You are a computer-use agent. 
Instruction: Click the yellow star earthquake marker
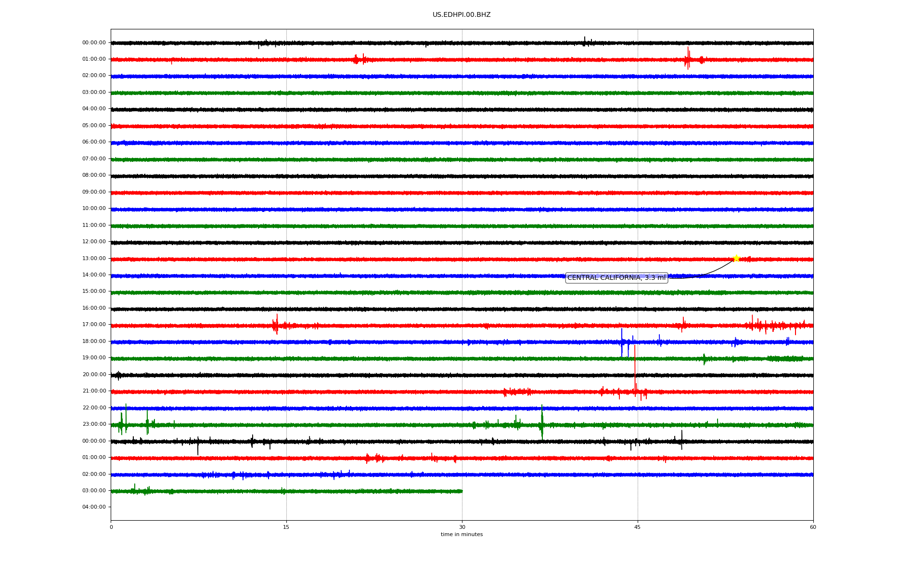[736, 258]
